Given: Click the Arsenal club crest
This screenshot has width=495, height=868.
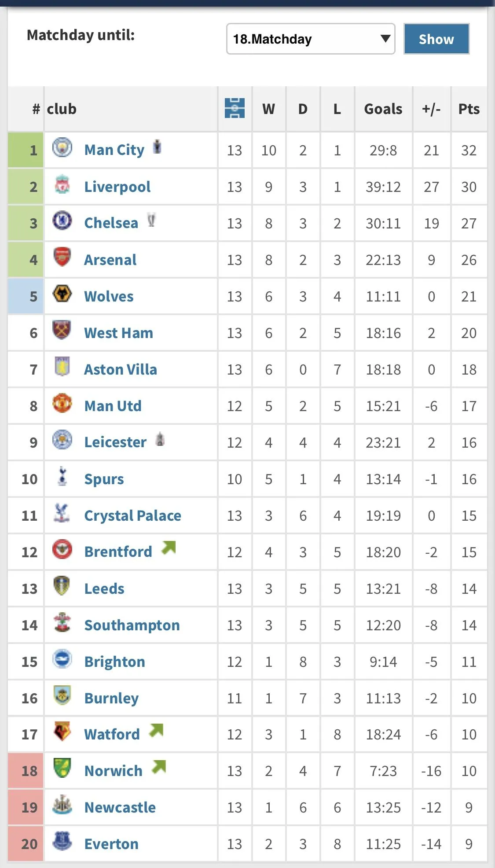Looking at the screenshot, I should click(62, 257).
